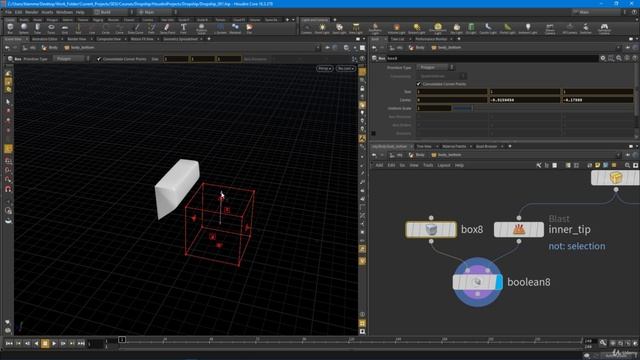Switch to the Geometry Spreadsheet tab
This screenshot has width=640, height=360.
(x=180, y=39)
